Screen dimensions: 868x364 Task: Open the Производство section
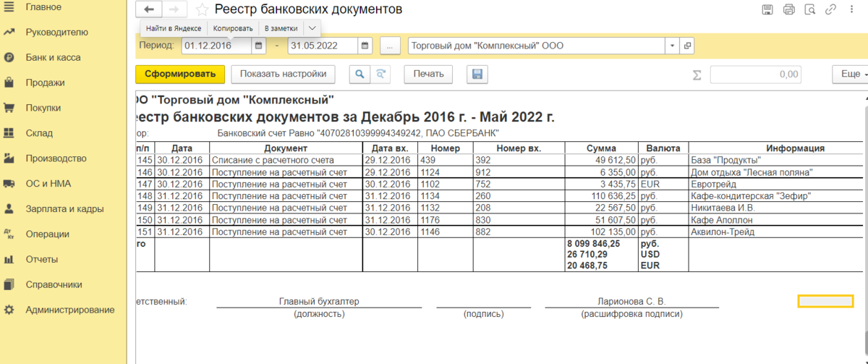(x=56, y=158)
